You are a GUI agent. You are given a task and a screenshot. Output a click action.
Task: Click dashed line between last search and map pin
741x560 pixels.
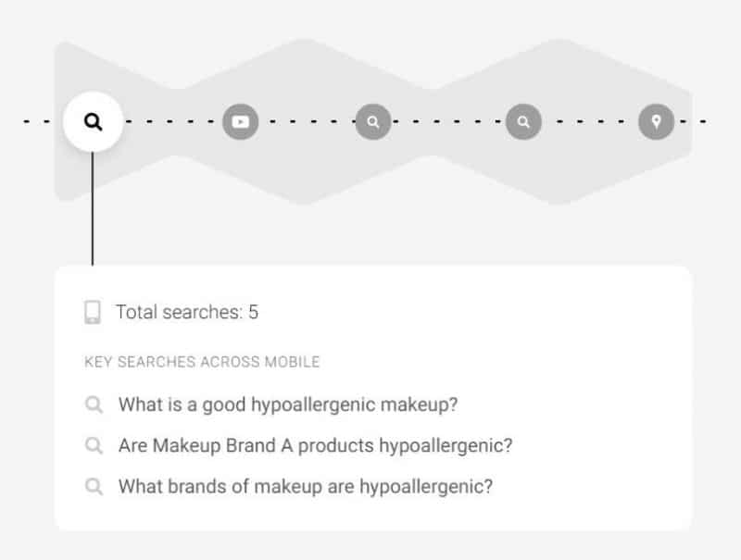(x=590, y=122)
